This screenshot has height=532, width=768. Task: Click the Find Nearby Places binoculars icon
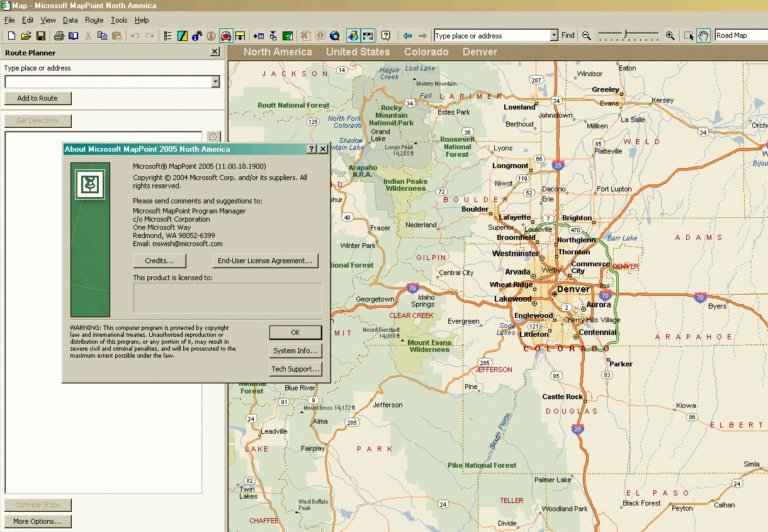pos(196,36)
